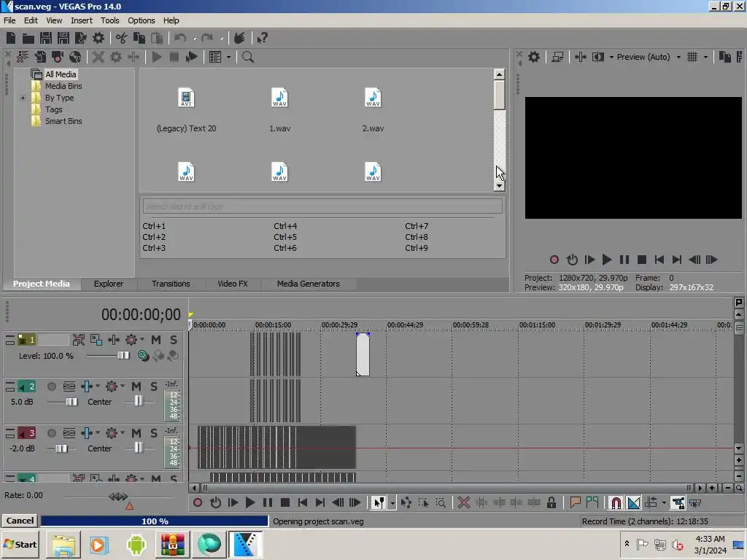Click the Insert Region icon
Viewport: 747px width, 560px height.
pos(592,503)
